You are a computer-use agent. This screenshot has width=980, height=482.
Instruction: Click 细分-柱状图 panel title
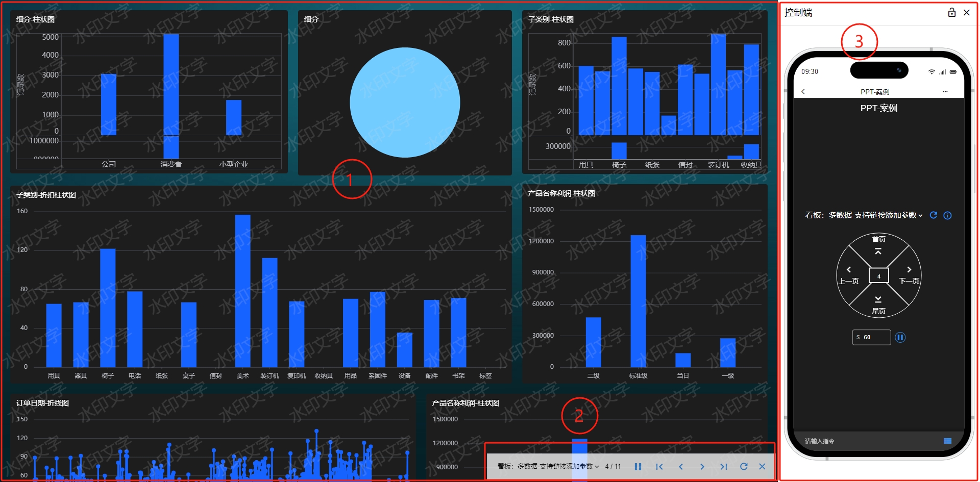35,19
